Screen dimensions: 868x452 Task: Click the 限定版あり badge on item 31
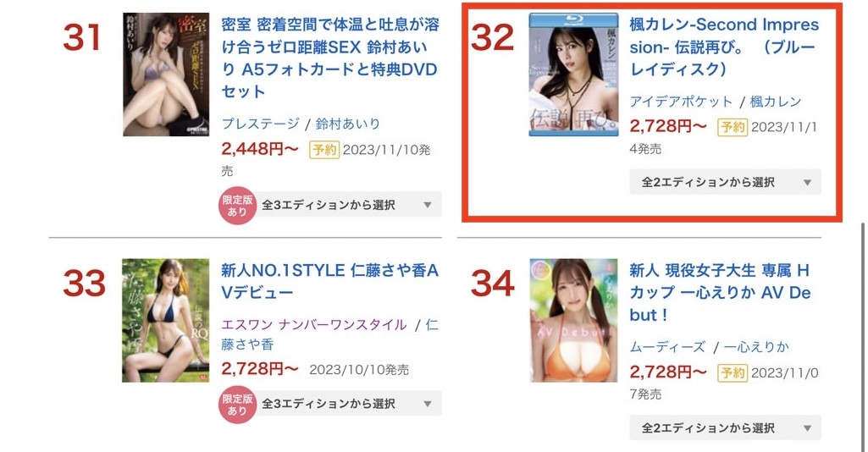[x=237, y=205]
